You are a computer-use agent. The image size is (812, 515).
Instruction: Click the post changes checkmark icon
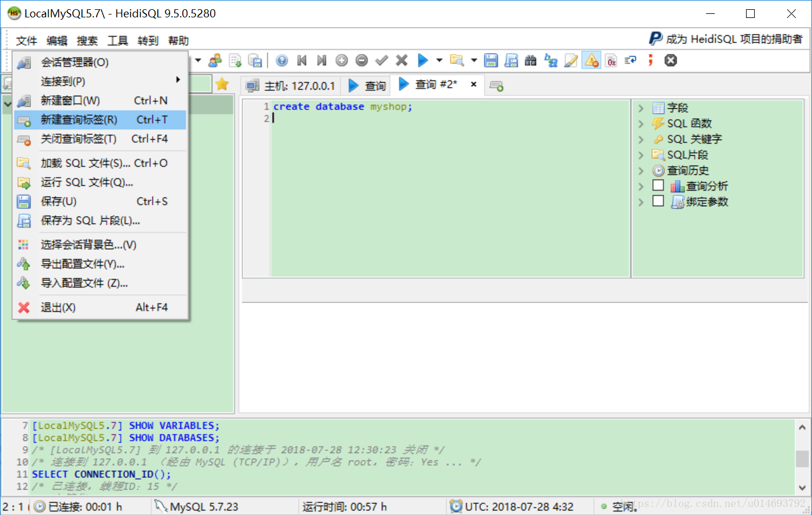381,60
